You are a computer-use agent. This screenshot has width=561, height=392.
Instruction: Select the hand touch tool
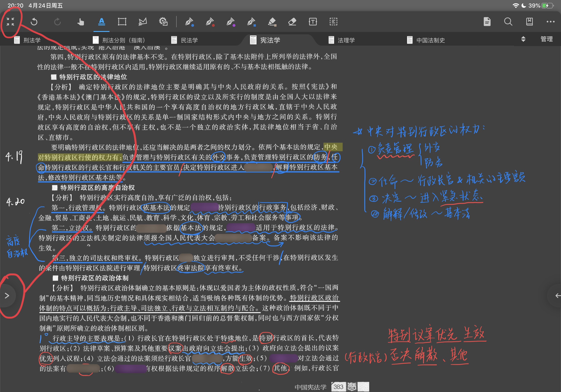click(x=80, y=22)
